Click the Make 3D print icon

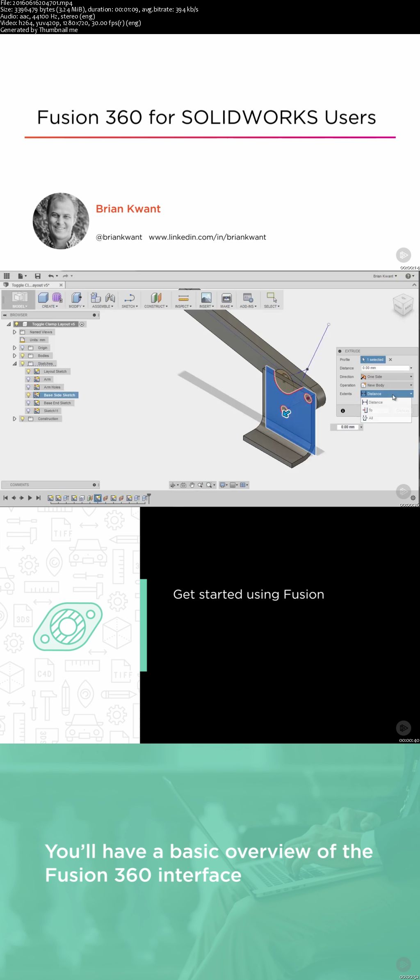click(x=226, y=298)
